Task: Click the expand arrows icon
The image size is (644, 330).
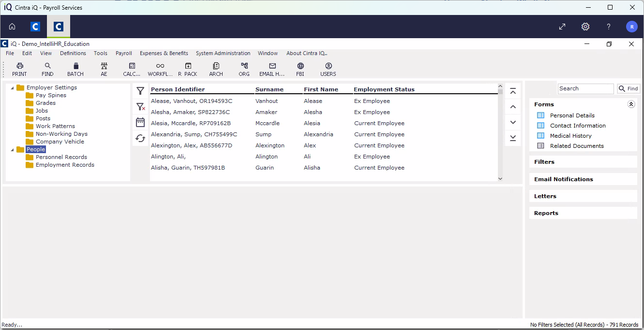Action: (x=562, y=27)
